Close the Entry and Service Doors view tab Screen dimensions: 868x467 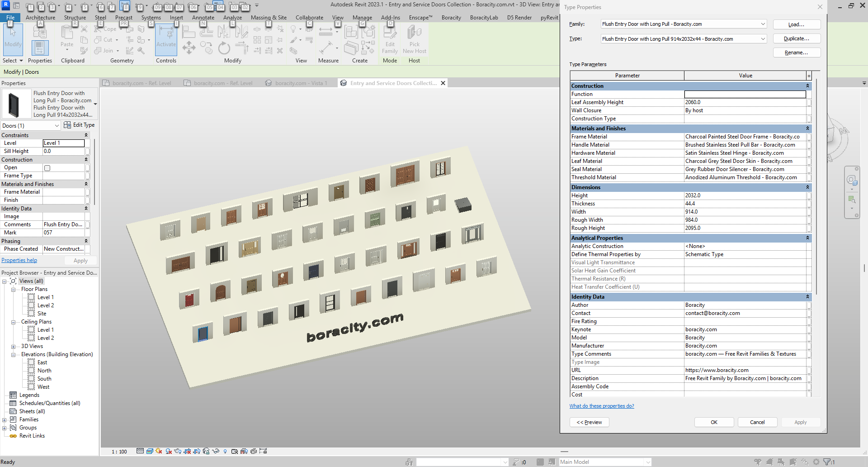click(x=443, y=83)
